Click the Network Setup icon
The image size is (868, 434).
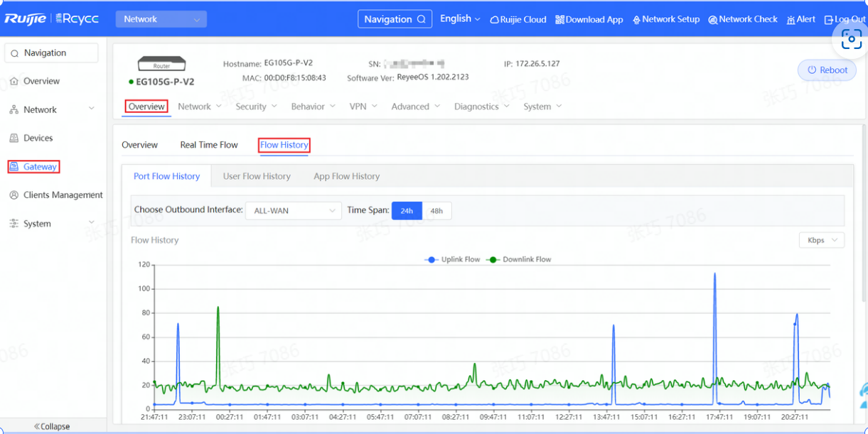click(x=636, y=20)
